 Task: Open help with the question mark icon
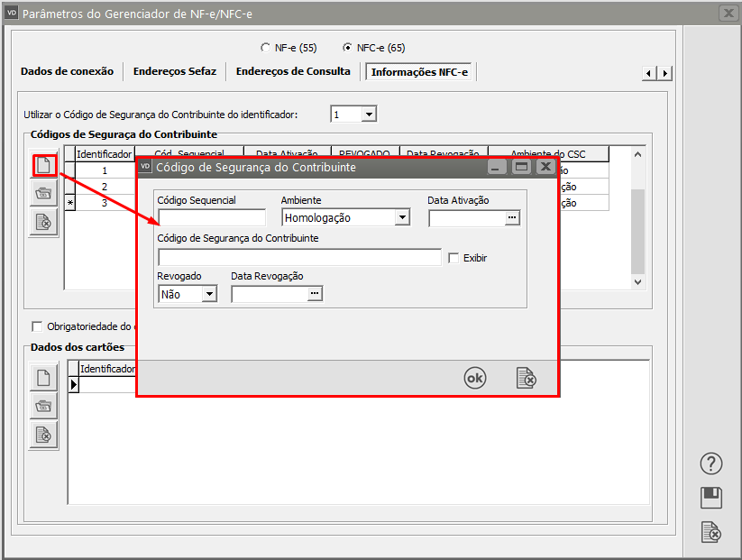click(x=711, y=464)
